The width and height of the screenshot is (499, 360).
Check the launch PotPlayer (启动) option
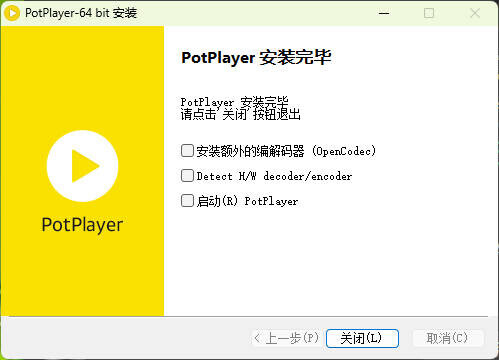pyautogui.click(x=187, y=201)
